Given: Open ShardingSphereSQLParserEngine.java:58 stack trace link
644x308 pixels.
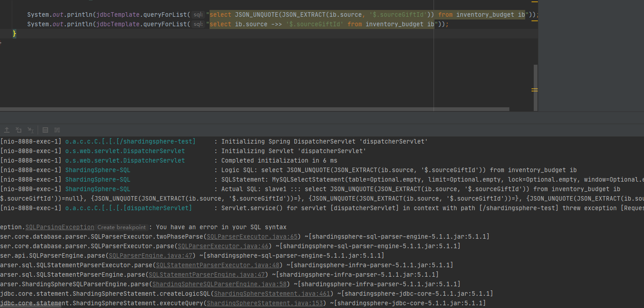Looking at the screenshot, I should coord(219,284).
